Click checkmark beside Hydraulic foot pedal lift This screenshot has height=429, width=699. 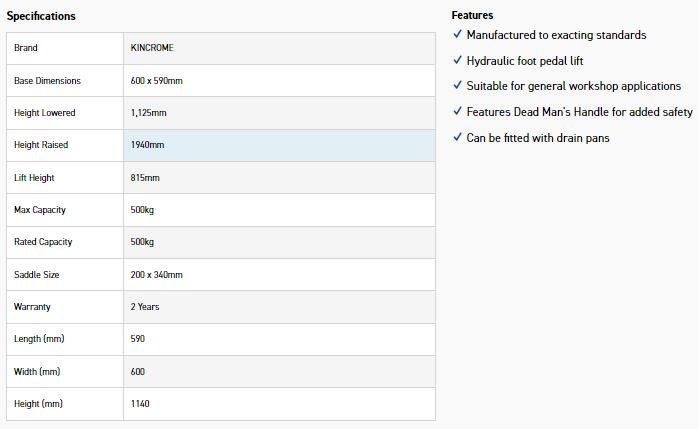[x=457, y=61]
